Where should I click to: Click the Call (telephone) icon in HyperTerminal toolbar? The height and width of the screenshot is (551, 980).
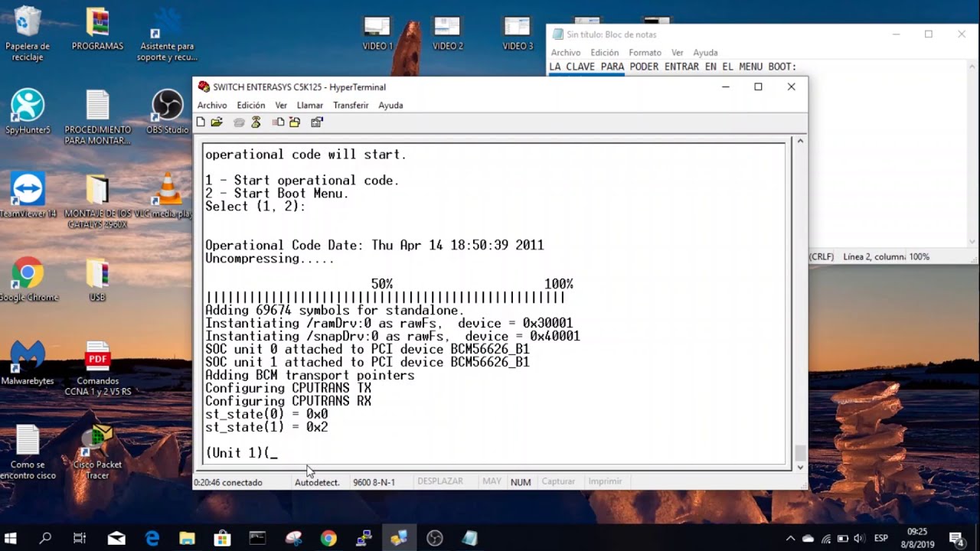tap(239, 122)
